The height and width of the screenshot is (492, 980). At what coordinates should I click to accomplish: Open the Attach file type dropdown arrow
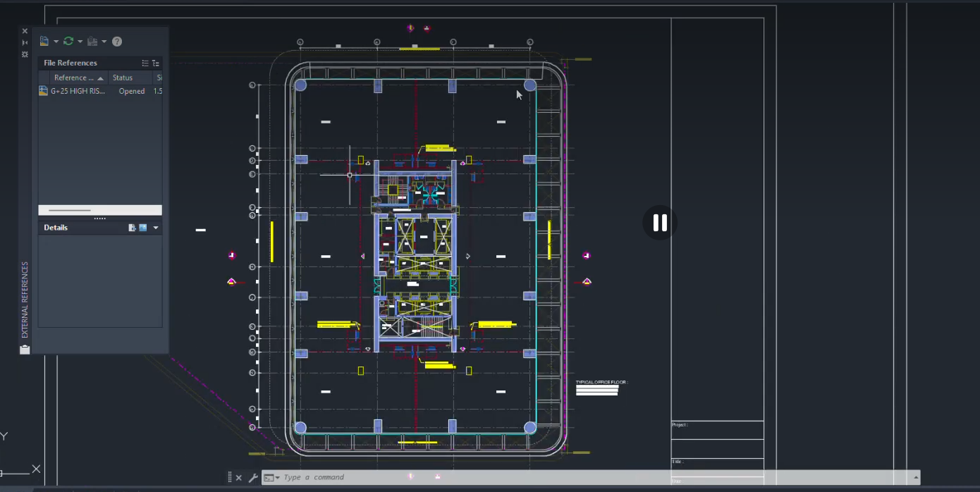coord(56,42)
